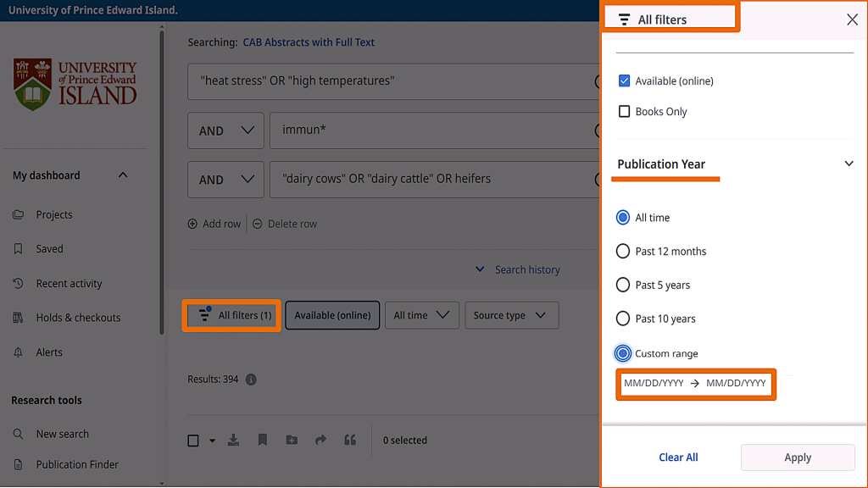Click the bookmark icon in results toolbar
868x488 pixels.
263,441
